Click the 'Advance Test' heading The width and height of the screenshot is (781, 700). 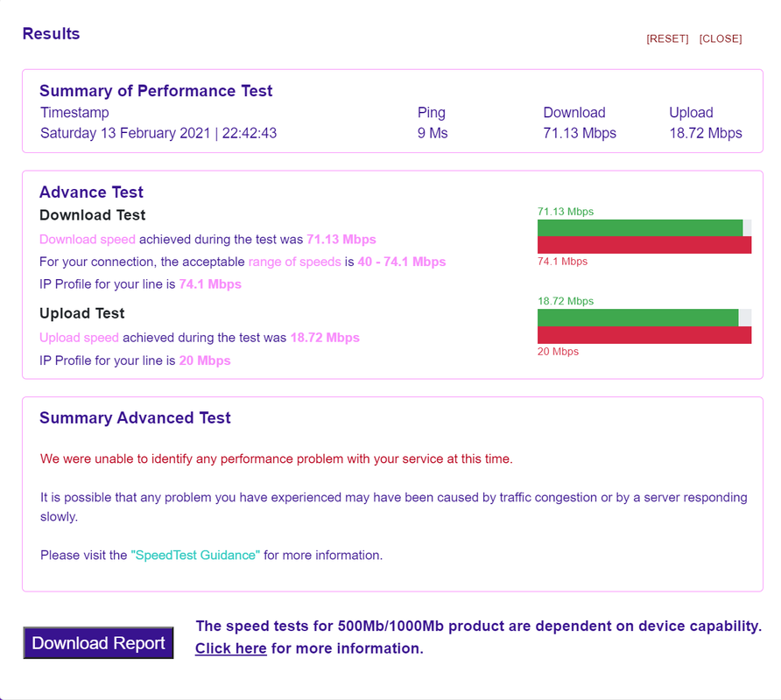91,192
